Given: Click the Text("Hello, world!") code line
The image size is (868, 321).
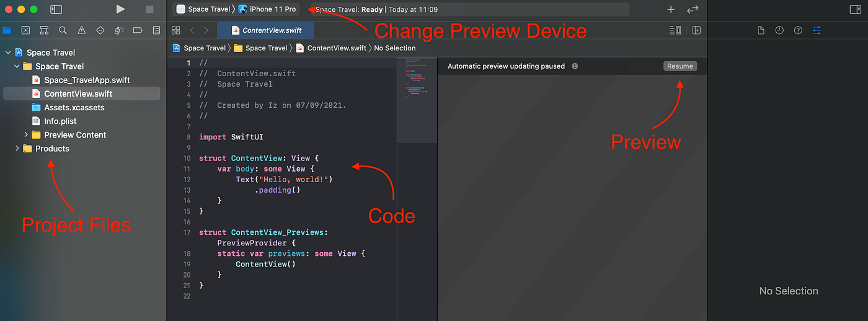Looking at the screenshot, I should click(284, 179).
